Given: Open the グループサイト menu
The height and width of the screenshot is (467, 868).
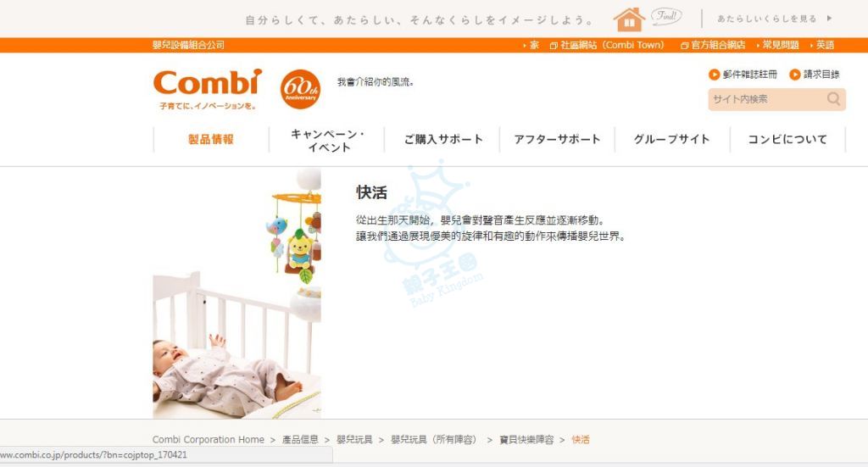Looking at the screenshot, I should click(672, 140).
